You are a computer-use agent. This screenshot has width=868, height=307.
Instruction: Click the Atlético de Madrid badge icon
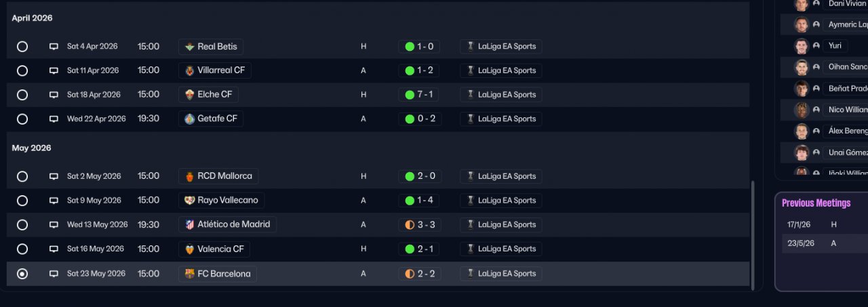click(190, 224)
